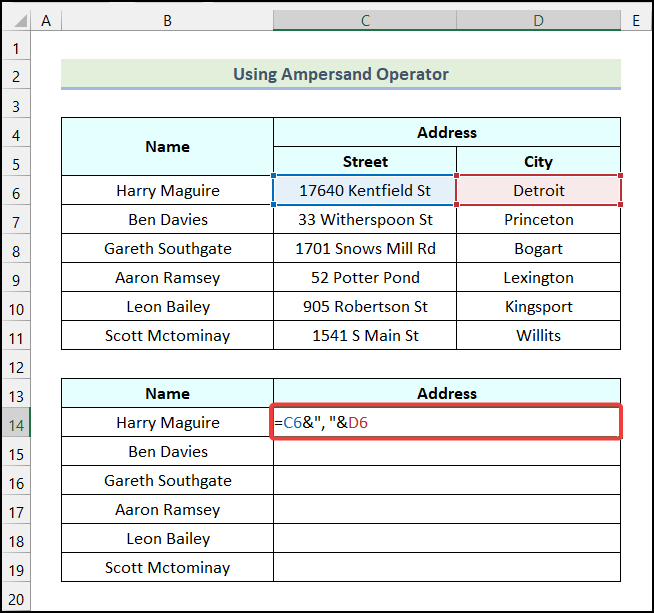
Task: Select cell '52 Potter Pond'
Action: [x=365, y=277]
